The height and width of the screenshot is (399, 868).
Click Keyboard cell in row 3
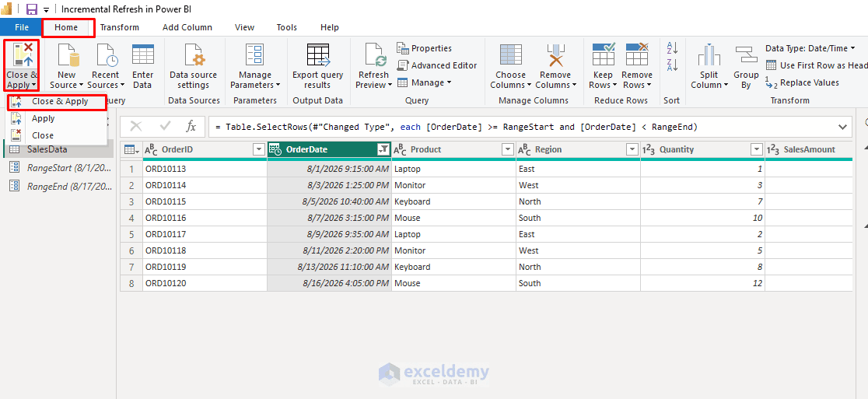click(x=454, y=201)
